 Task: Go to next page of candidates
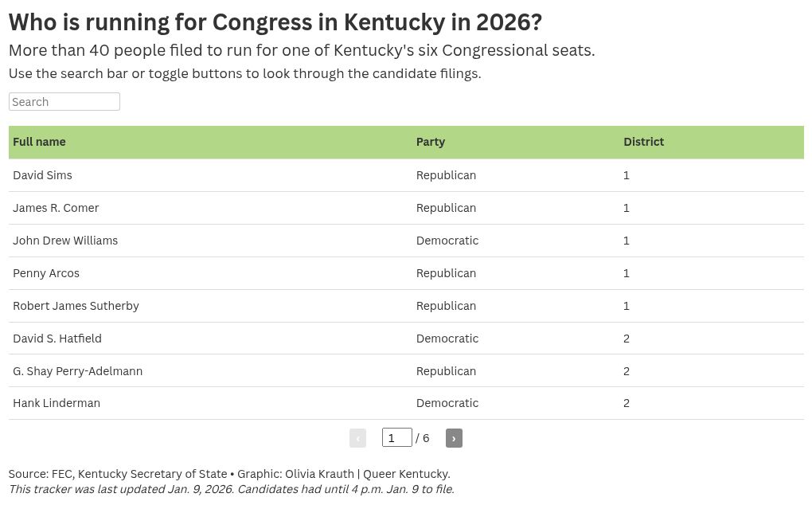click(454, 438)
